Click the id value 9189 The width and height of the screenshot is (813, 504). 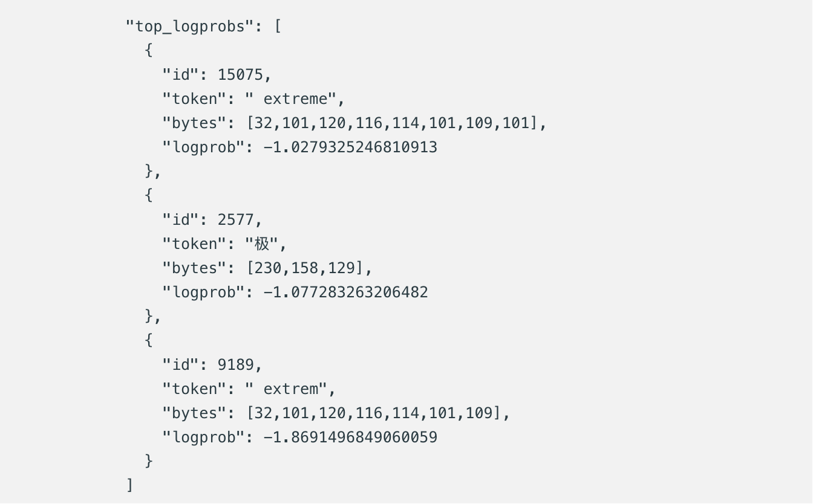click(236, 364)
